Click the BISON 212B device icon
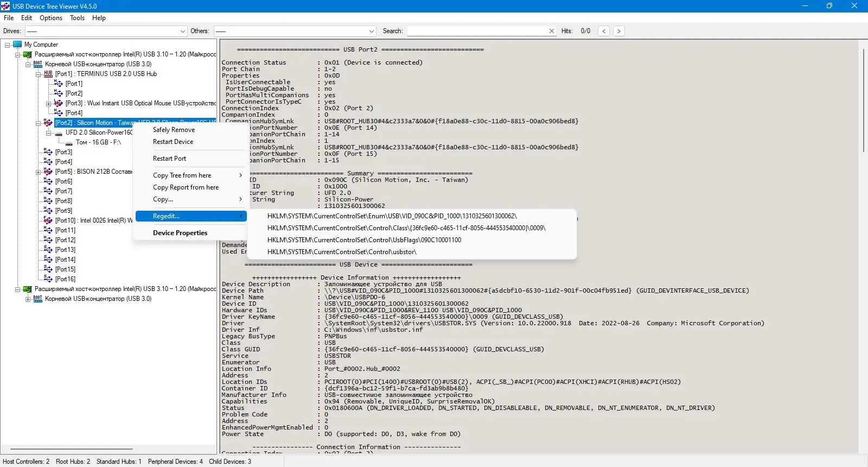868x467 pixels. pyautogui.click(x=48, y=172)
